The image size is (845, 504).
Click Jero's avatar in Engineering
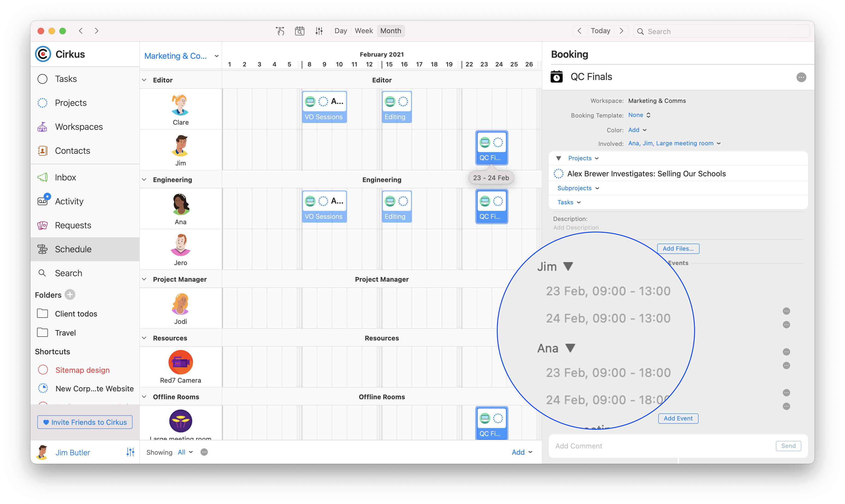coord(180,245)
